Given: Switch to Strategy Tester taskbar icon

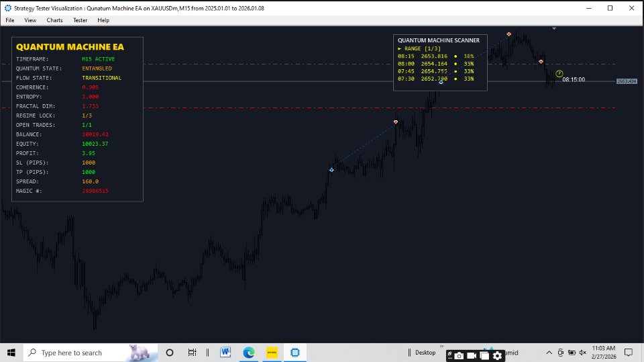Looking at the screenshot, I should (295, 353).
